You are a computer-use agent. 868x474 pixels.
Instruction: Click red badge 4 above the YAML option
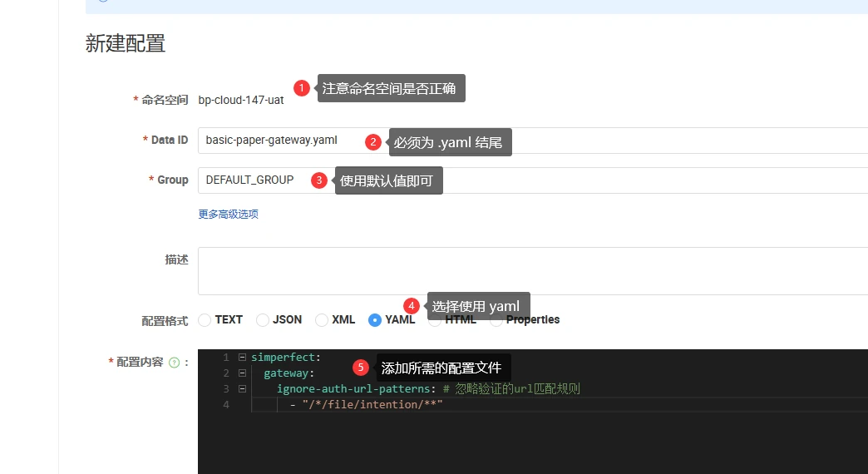pyautogui.click(x=411, y=306)
